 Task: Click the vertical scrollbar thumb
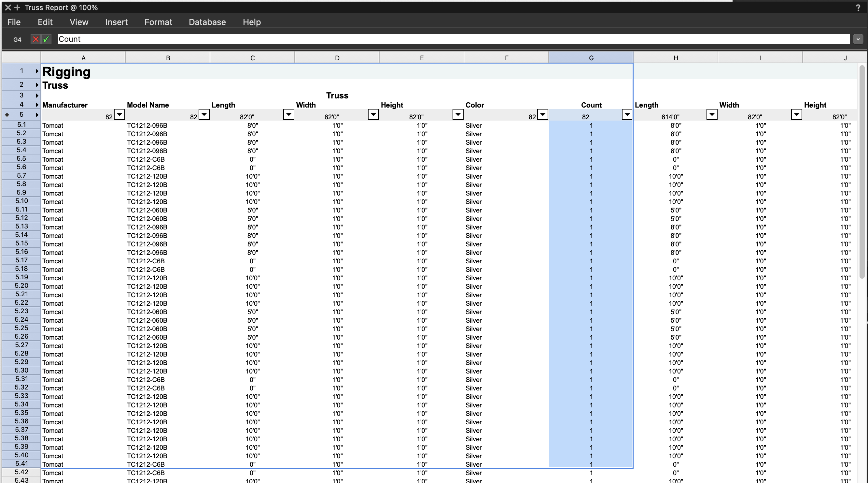861,172
